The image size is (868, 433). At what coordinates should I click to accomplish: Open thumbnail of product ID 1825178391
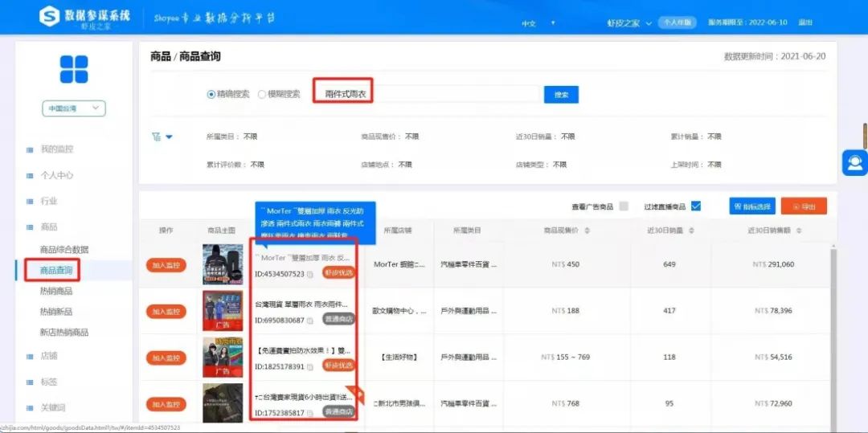[223, 357]
